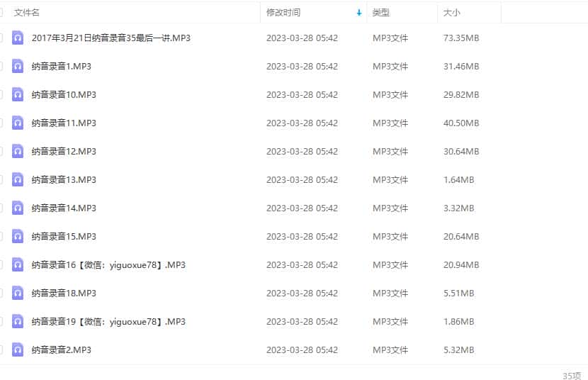588x380 pixels.
Task: Click the audio icon for 纳音录音1.MP3
Action: coord(18,66)
